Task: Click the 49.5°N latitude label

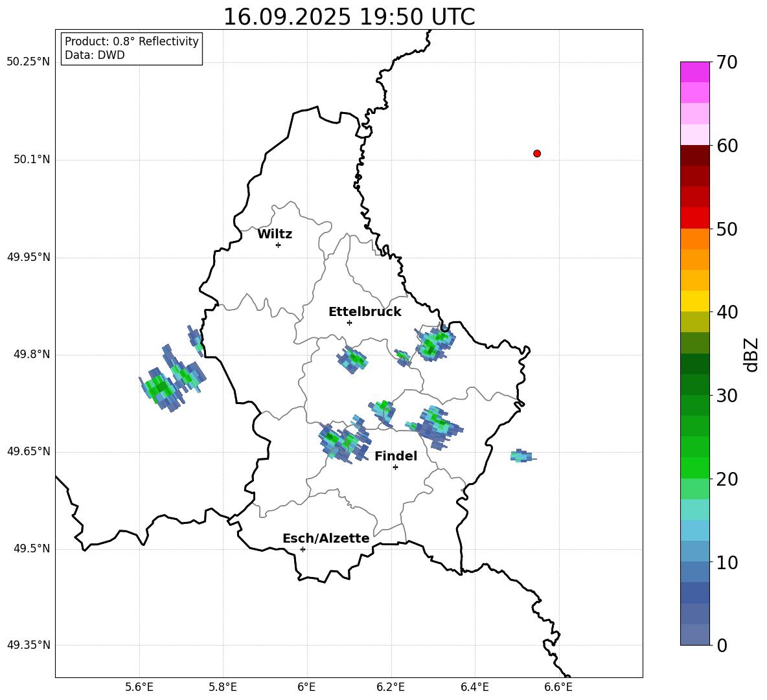Action: click(32, 548)
